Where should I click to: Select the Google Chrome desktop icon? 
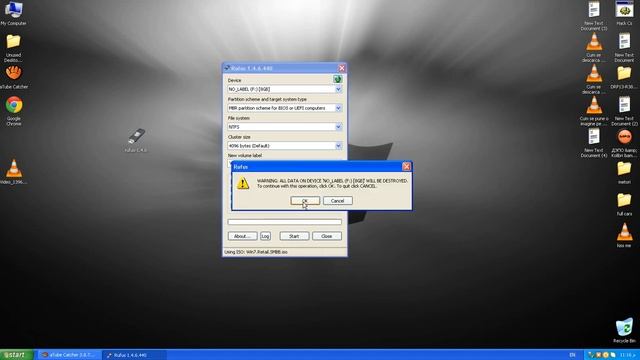coord(13,111)
